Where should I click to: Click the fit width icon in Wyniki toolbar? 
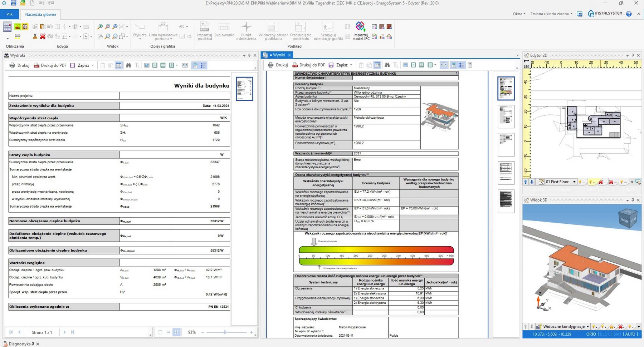tap(444, 65)
